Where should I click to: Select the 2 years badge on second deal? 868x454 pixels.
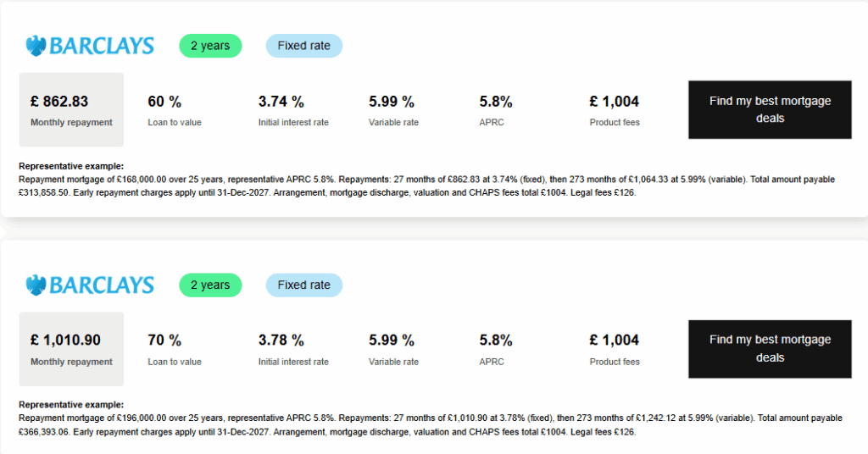pos(210,285)
